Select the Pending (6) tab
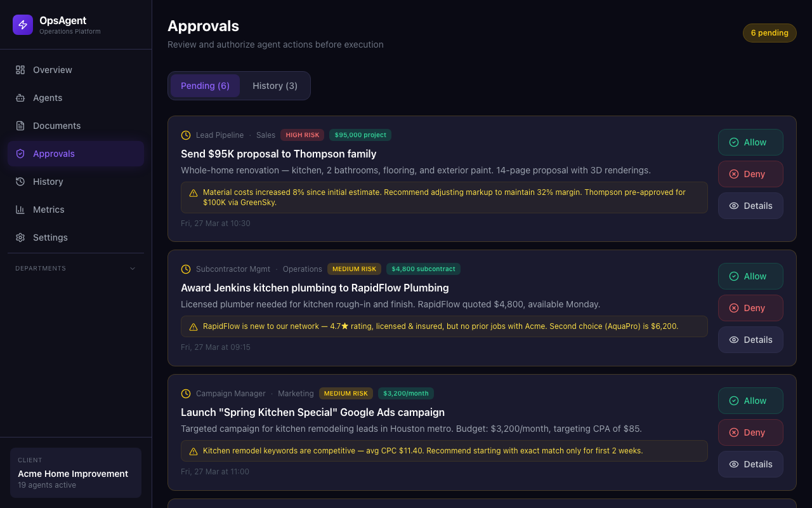812x508 pixels. [205, 86]
